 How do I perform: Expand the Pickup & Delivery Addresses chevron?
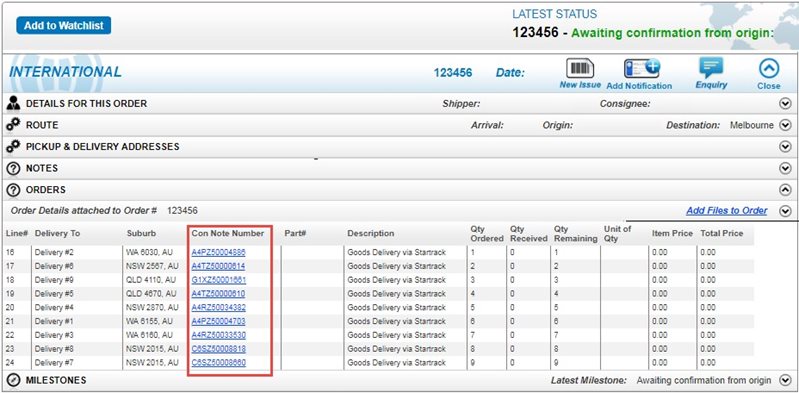tap(785, 147)
